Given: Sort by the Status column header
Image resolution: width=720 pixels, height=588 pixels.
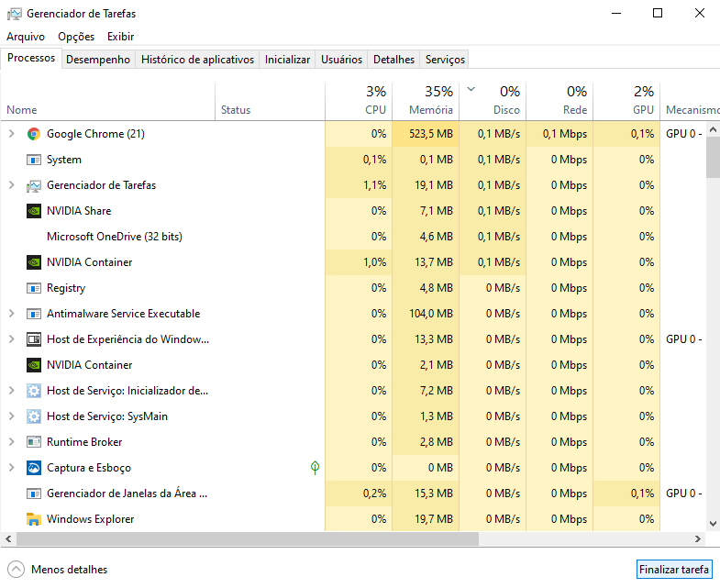Looking at the screenshot, I should coord(270,102).
